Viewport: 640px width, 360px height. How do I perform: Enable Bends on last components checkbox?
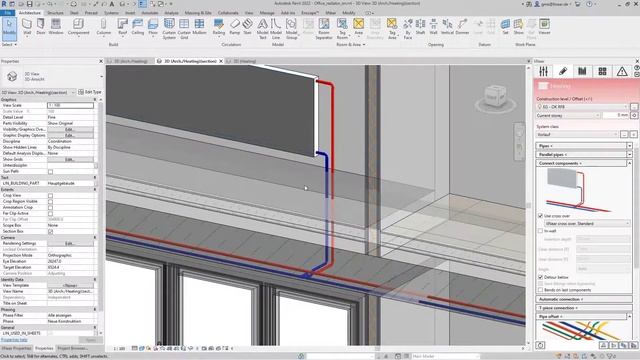540,290
